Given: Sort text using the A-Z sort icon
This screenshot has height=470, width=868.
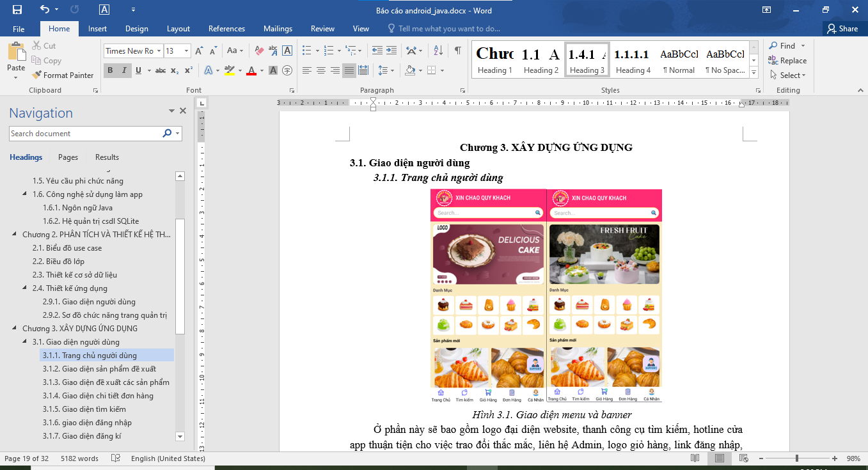Looking at the screenshot, I should [438, 51].
